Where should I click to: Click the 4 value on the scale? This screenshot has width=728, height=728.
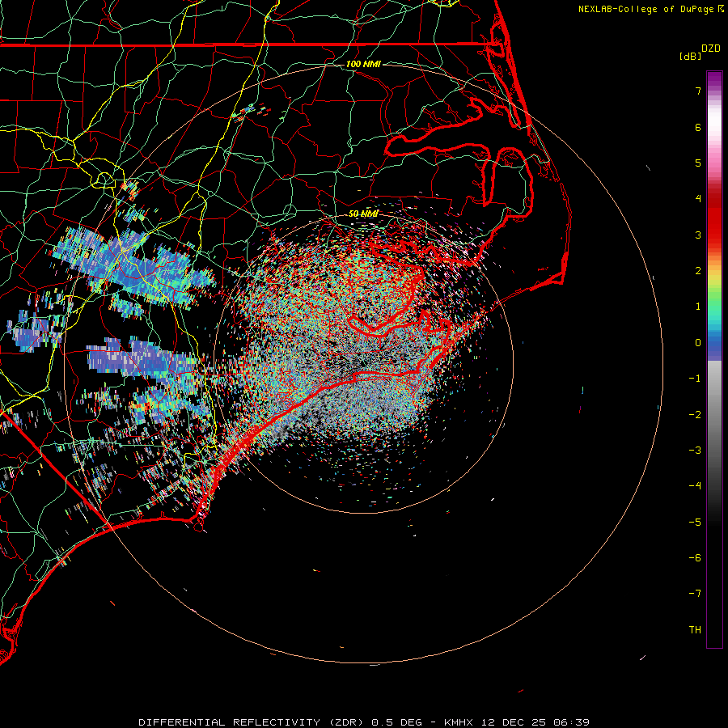click(698, 199)
